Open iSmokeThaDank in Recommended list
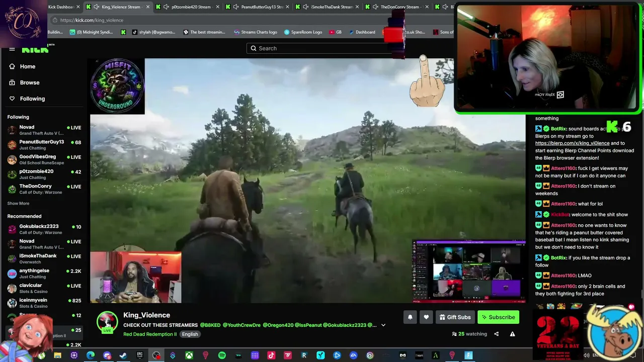644x362 pixels. [44, 258]
